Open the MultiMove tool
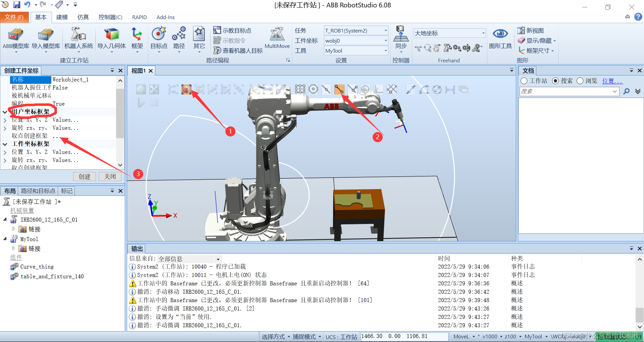This screenshot has width=644, height=342. pos(277,39)
